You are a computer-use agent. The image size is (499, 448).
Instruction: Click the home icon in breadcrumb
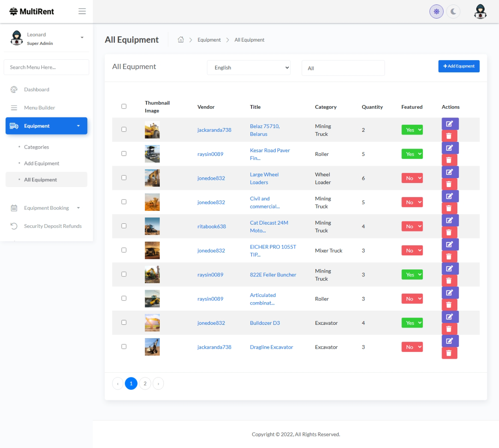click(x=181, y=40)
